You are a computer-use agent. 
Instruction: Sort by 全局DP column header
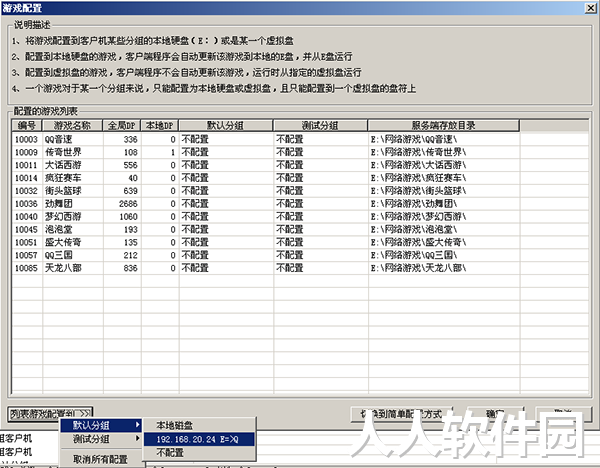point(122,126)
